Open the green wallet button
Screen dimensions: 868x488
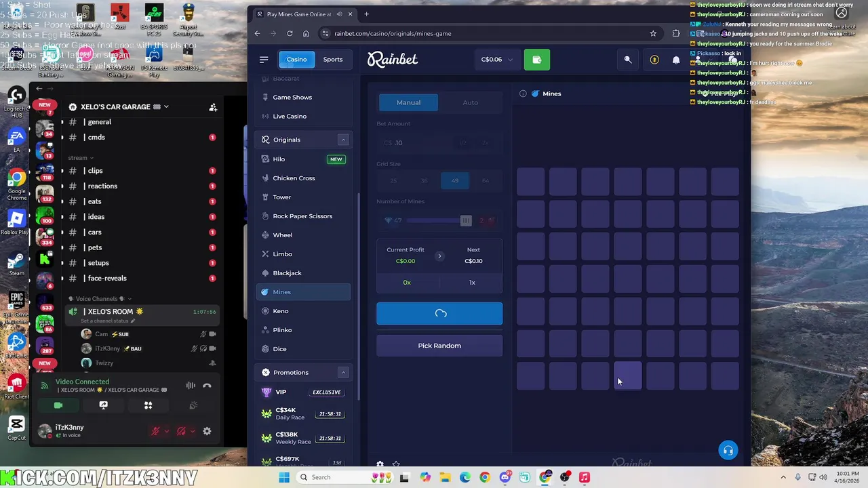click(x=536, y=60)
